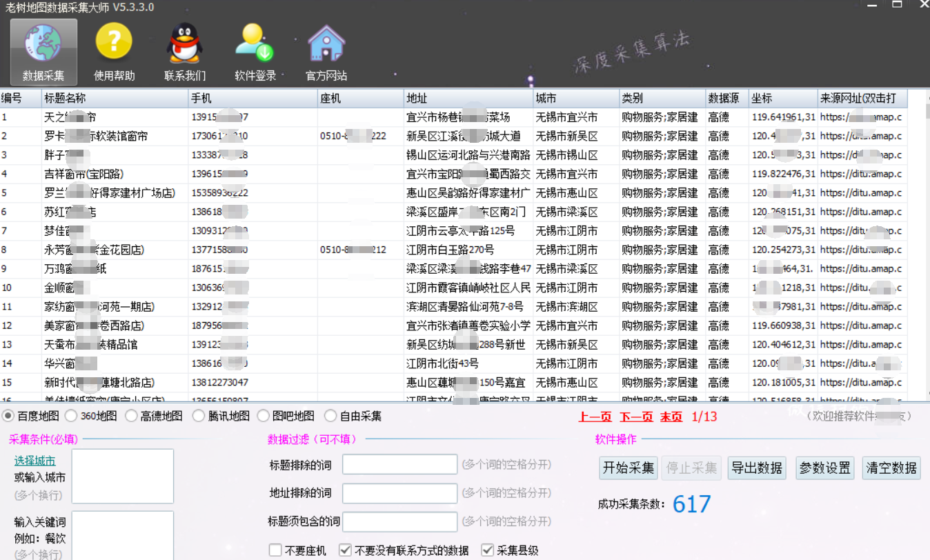Click the 选择城市 link
930x560 pixels.
click(x=35, y=461)
